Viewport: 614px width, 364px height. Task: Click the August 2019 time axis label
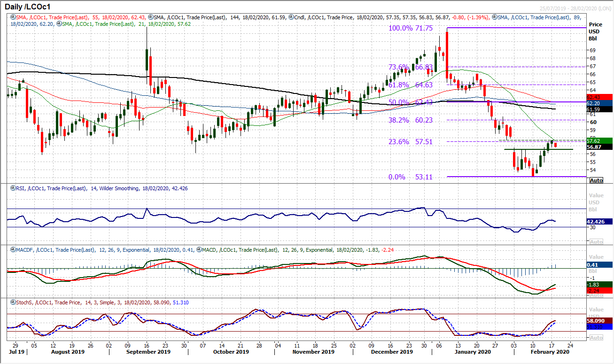pyautogui.click(x=67, y=352)
